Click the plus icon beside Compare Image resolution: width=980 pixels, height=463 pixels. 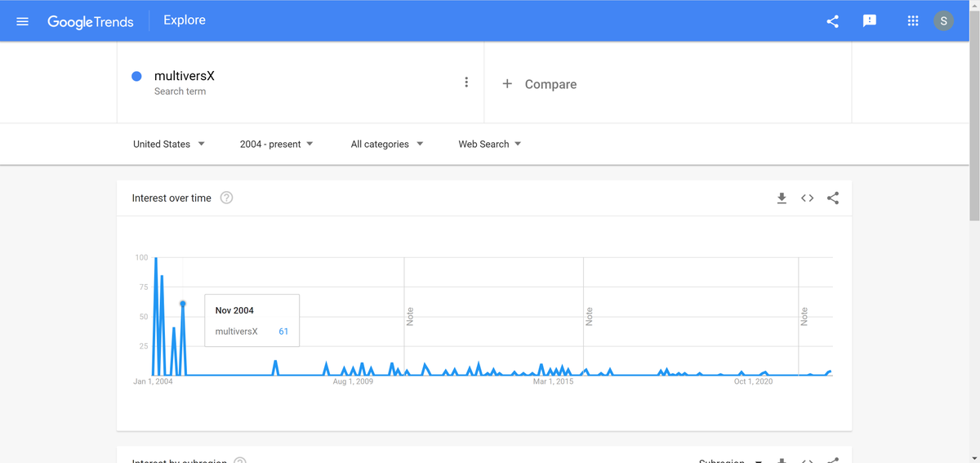pos(507,83)
